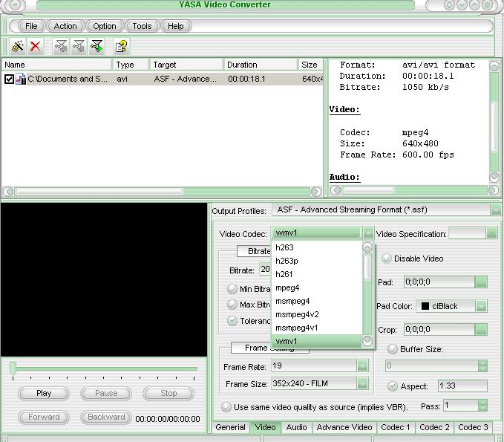The height and width of the screenshot is (442, 504).
Task: Uncheck the file row checkbox
Action: [9, 79]
